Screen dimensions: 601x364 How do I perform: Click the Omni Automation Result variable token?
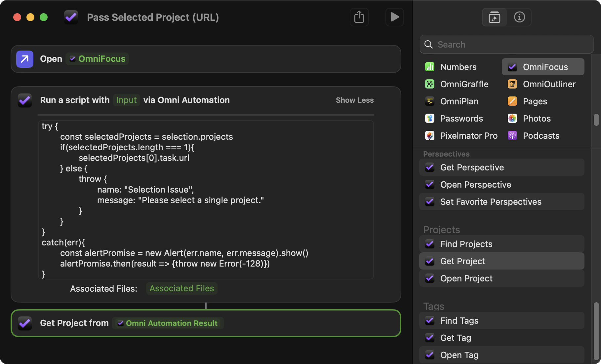pyautogui.click(x=168, y=323)
